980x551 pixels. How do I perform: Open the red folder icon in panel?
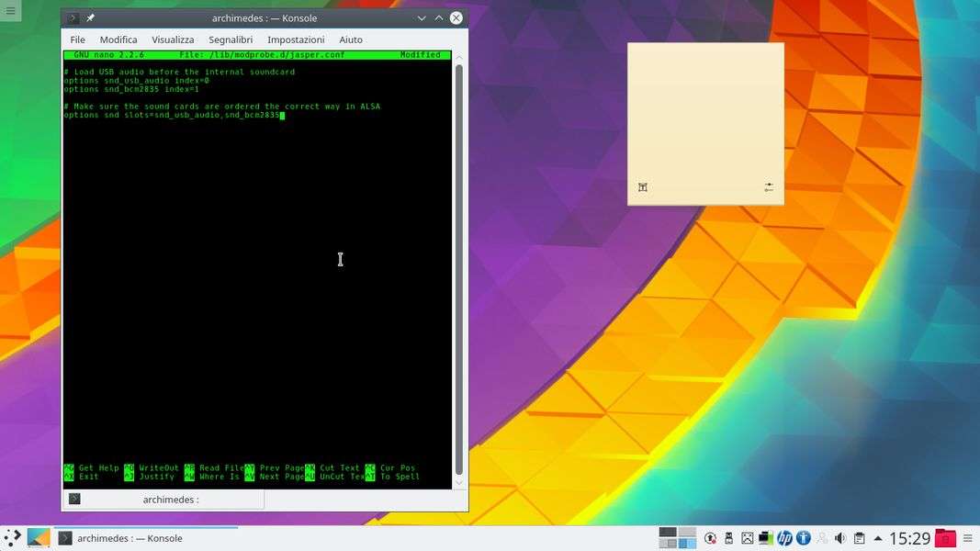[945, 538]
